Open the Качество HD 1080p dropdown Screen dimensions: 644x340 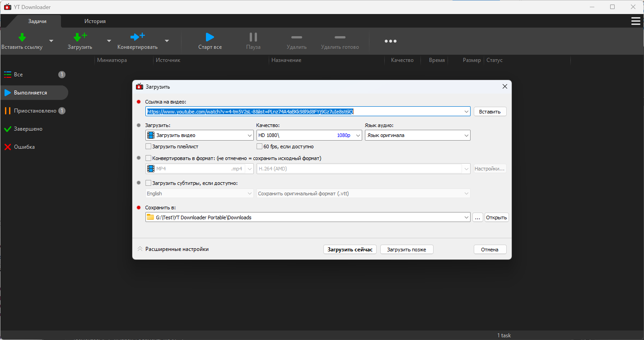point(309,135)
